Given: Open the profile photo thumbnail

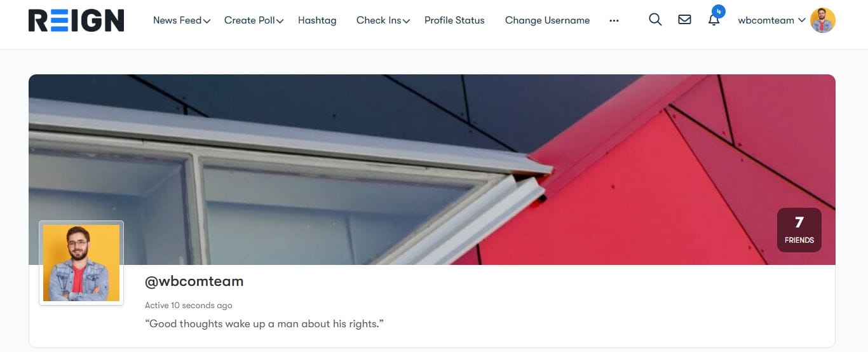Looking at the screenshot, I should 81,263.
